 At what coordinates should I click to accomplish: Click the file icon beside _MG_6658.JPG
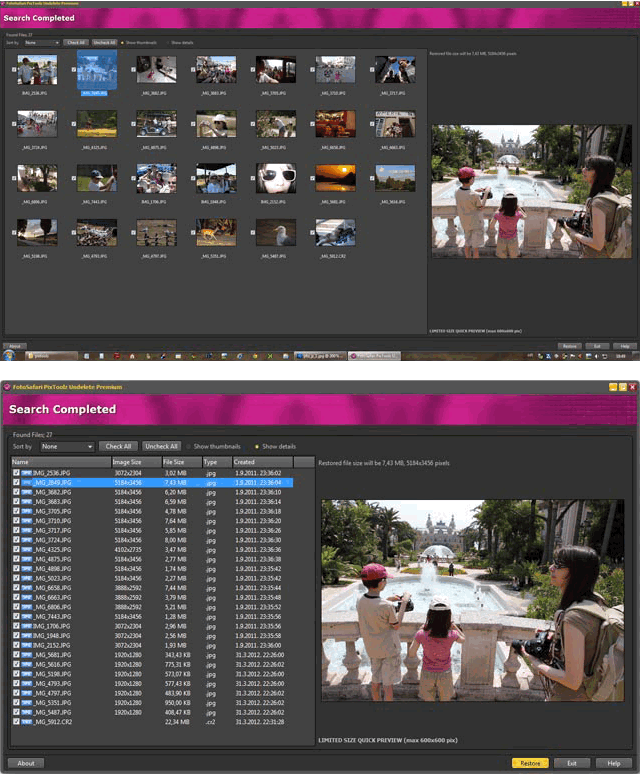[x=26, y=588]
